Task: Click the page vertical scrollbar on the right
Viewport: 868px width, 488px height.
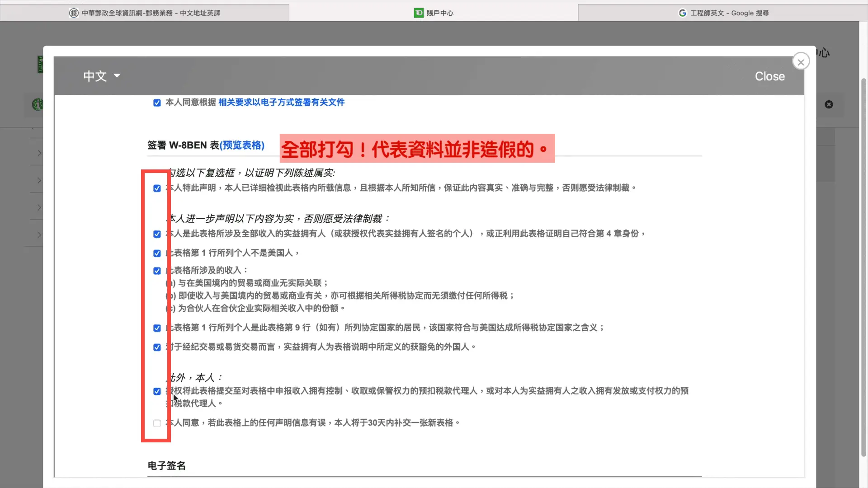Action: (x=863, y=267)
